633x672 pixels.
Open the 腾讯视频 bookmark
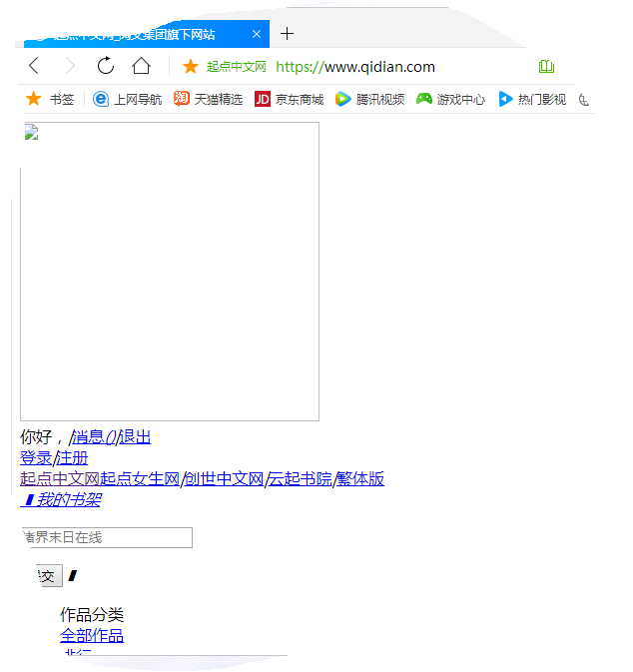(369, 100)
